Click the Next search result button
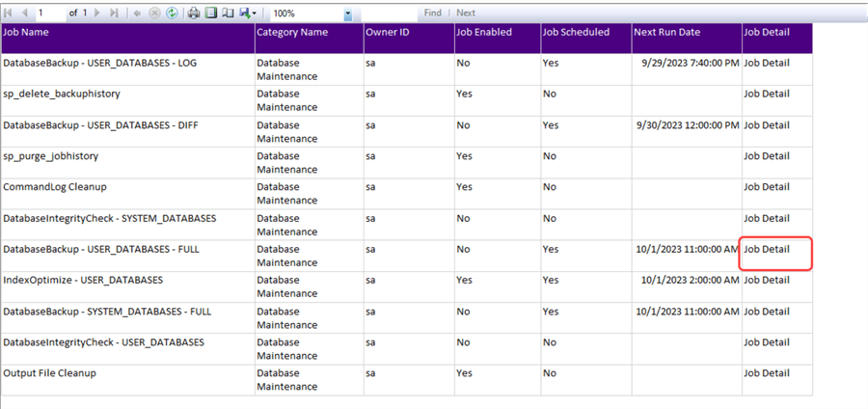 (466, 13)
